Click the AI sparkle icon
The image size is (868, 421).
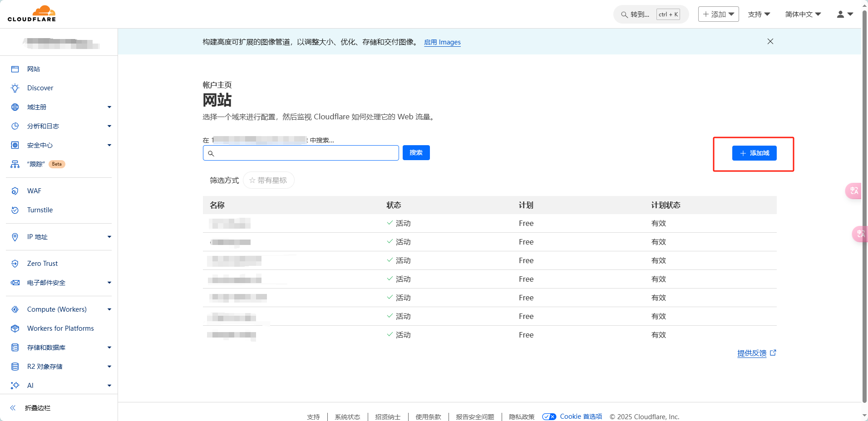click(15, 386)
